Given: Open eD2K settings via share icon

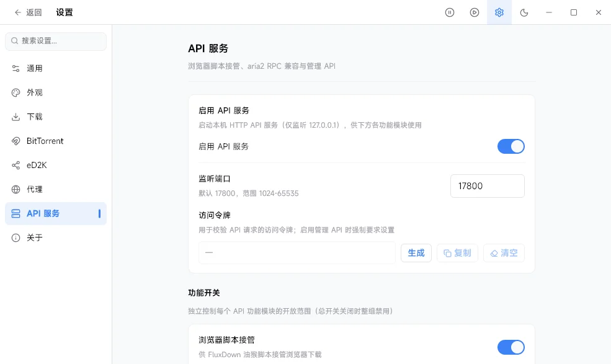Looking at the screenshot, I should [16, 165].
